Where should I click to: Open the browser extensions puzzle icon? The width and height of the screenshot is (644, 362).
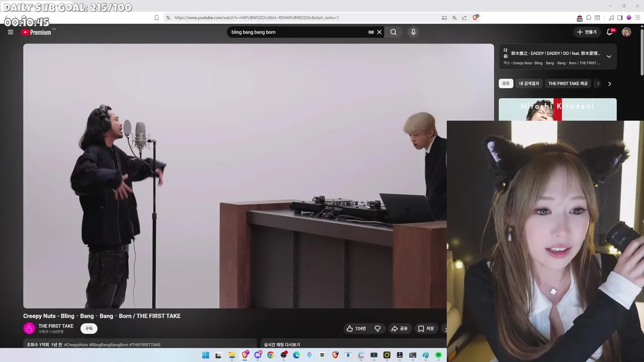click(x=589, y=18)
